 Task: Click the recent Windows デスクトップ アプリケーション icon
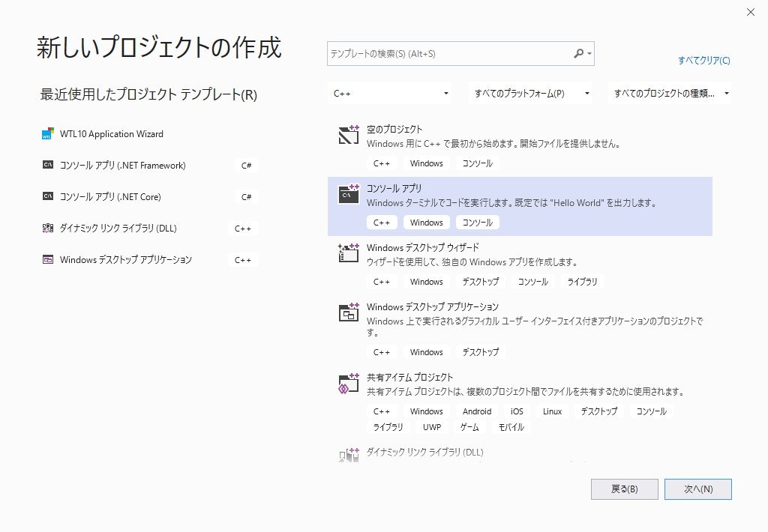47,259
